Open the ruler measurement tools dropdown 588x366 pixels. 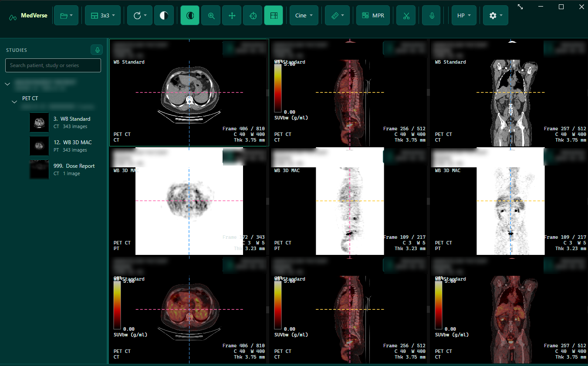338,16
